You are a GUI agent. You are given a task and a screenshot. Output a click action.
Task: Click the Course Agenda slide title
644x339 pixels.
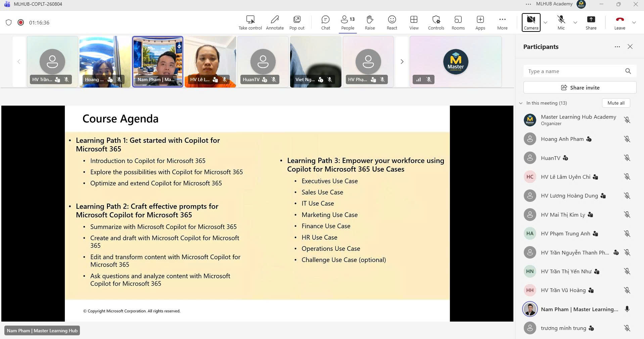(x=120, y=119)
